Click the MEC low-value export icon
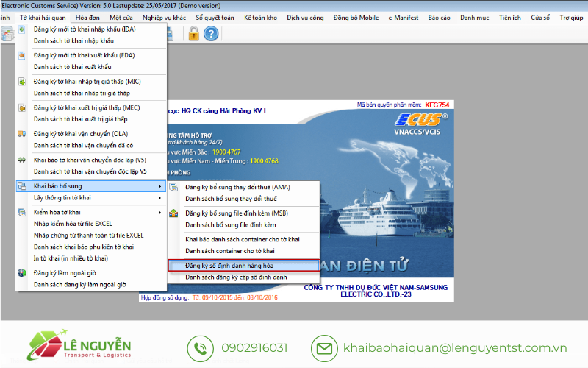The image size is (588, 368). pyautogui.click(x=22, y=107)
